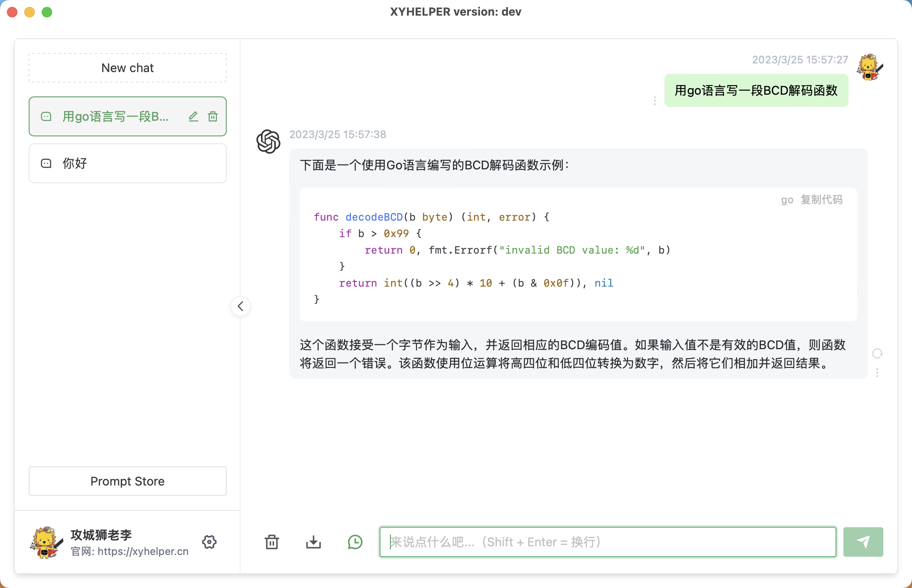This screenshot has height=588, width=912.
Task: Clear conversation with bottom trash icon
Action: (272, 542)
